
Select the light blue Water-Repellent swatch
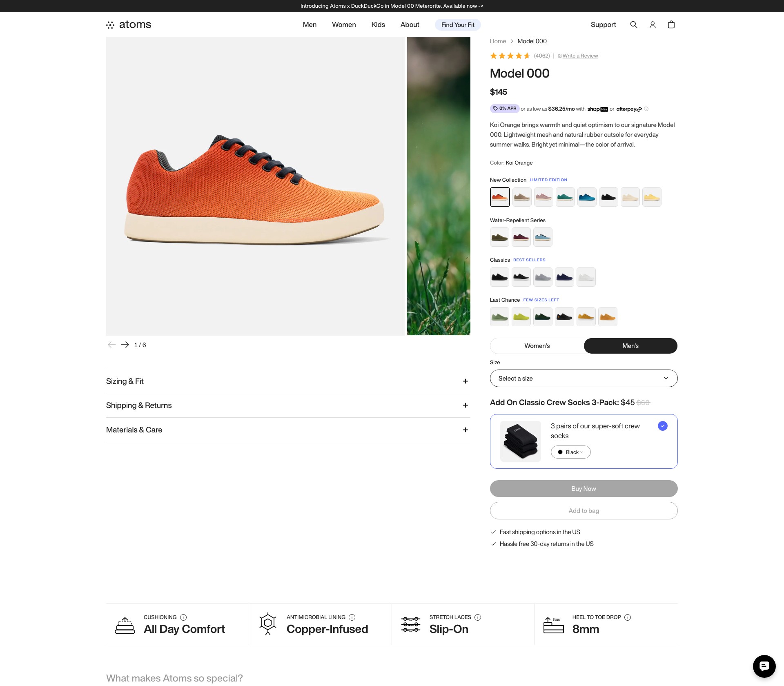pos(543,237)
